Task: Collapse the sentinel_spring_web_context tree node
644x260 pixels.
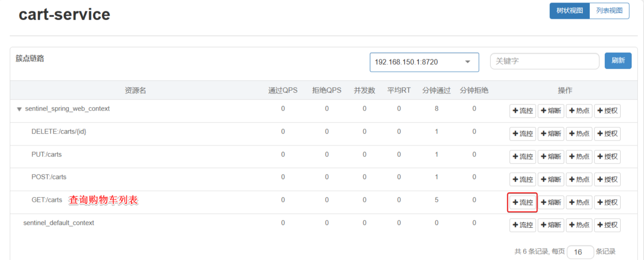Action: tap(19, 109)
